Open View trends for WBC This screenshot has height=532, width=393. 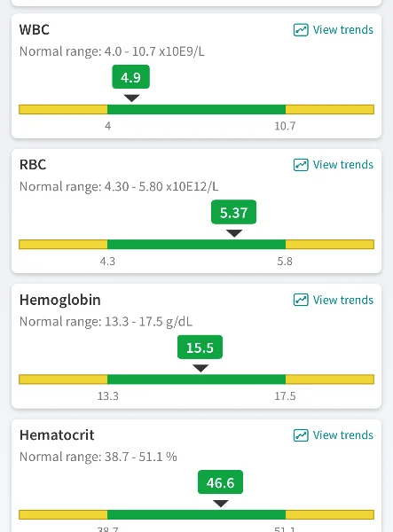[x=334, y=30]
